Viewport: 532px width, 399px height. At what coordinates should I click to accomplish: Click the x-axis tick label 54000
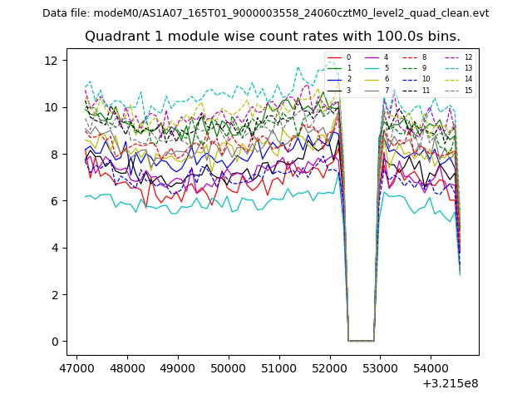point(430,367)
